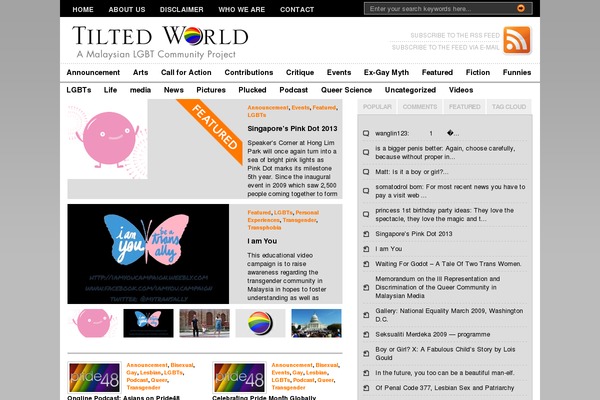Click pride48 image for Online Podcast post

click(94, 377)
